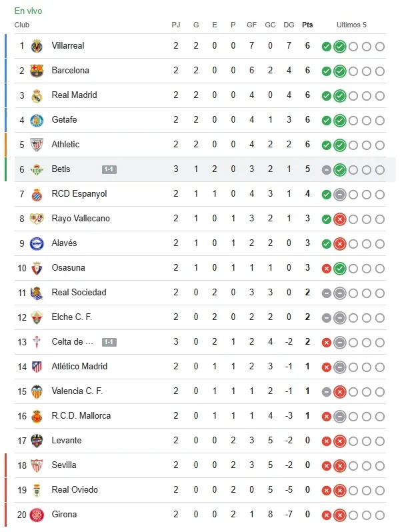Click the Villarreal club crest
This screenshot has width=408, height=532.
(37, 46)
